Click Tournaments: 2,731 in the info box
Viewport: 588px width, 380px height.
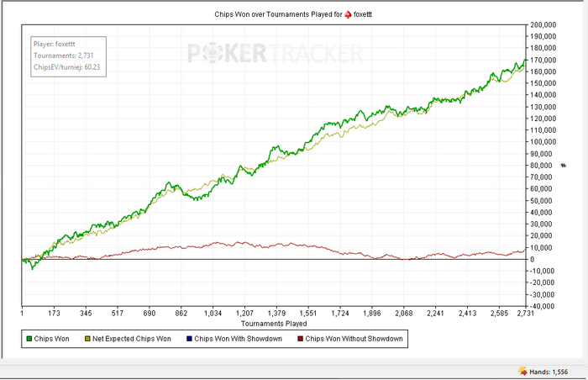63,55
